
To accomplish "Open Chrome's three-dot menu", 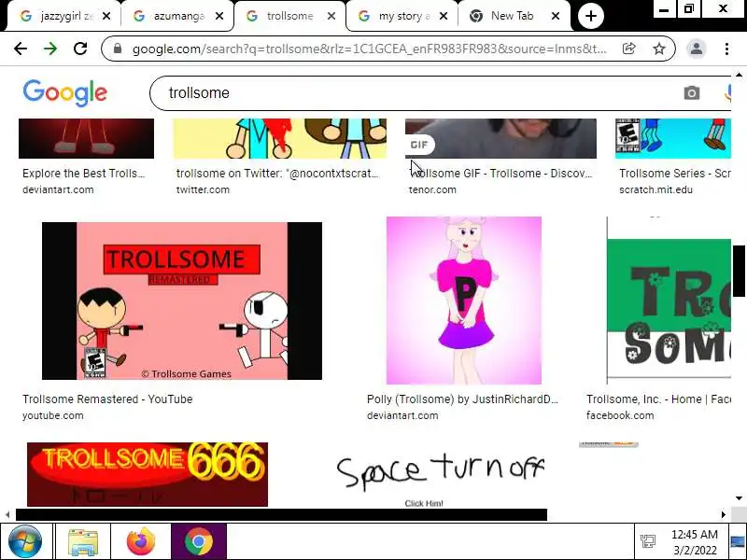I will tap(726, 49).
